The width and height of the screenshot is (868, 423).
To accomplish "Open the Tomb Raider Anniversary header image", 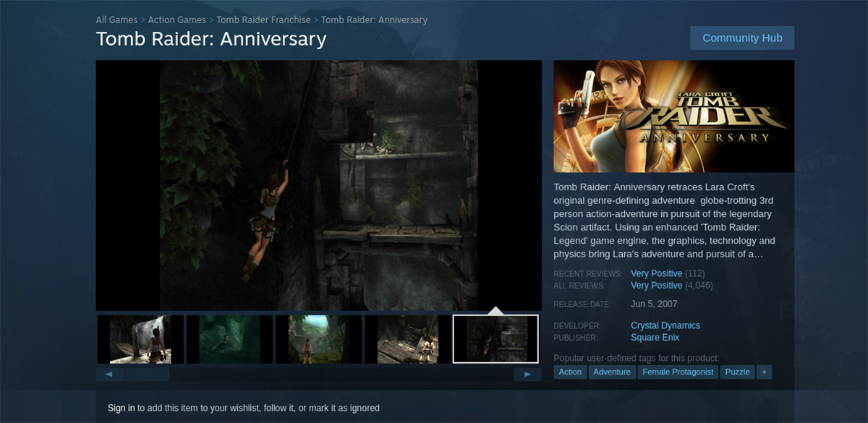I will click(x=673, y=116).
